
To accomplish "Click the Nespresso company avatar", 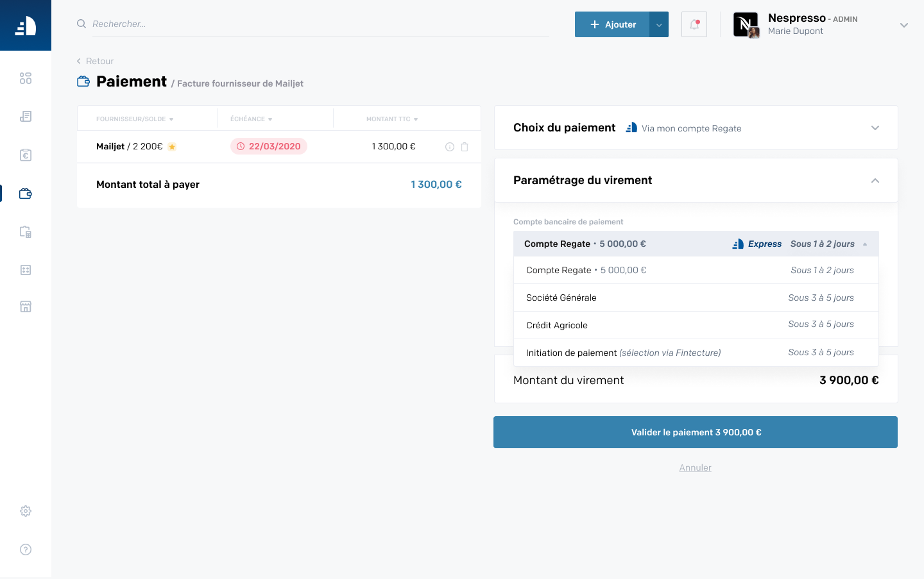I will (746, 24).
